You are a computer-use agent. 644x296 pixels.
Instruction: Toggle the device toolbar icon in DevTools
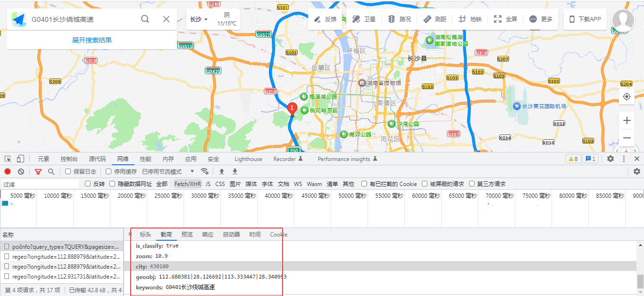(20, 159)
